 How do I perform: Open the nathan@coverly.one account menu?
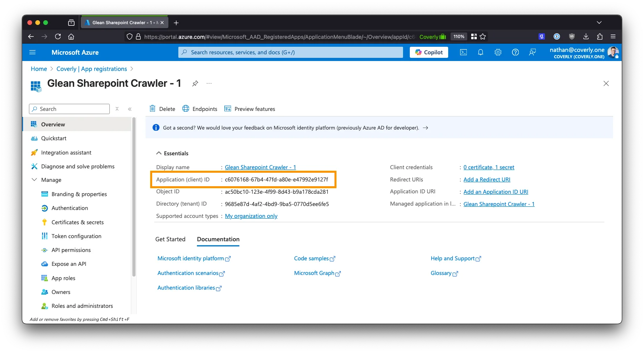click(x=584, y=52)
